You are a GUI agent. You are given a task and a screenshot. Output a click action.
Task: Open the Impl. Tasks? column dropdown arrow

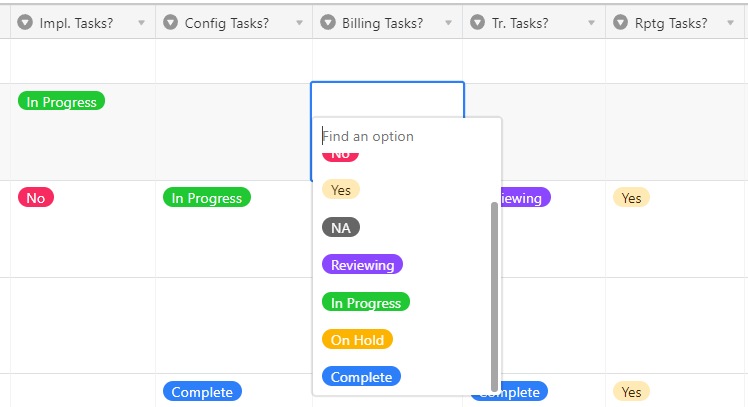[x=141, y=23]
